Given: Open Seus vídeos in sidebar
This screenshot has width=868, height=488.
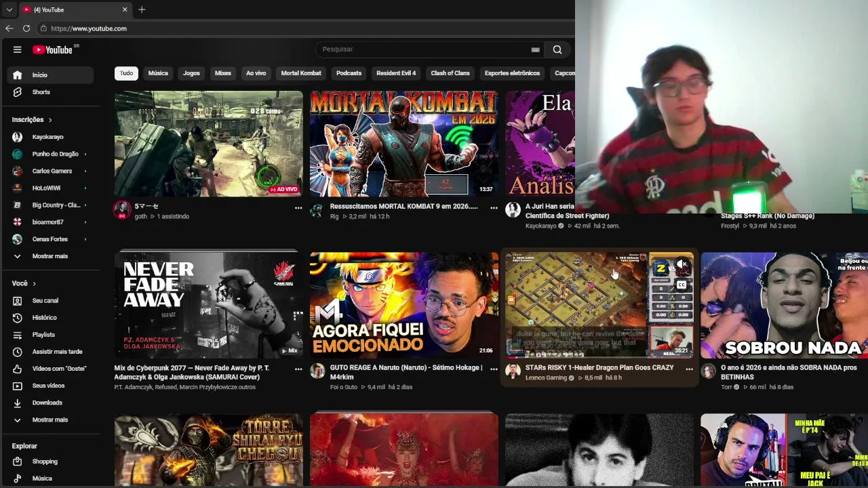Looking at the screenshot, I should [50, 386].
